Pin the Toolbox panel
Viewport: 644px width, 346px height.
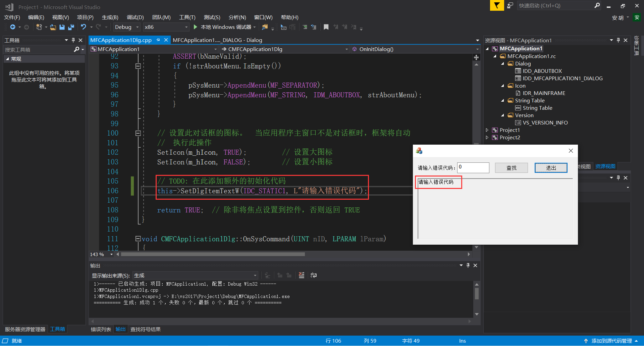click(x=73, y=40)
